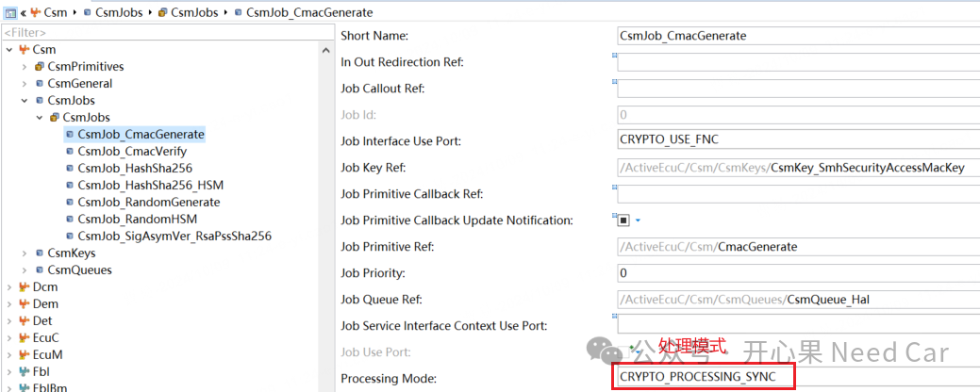
Task: Select the Csm breadcrumb segment
Action: 55,12
